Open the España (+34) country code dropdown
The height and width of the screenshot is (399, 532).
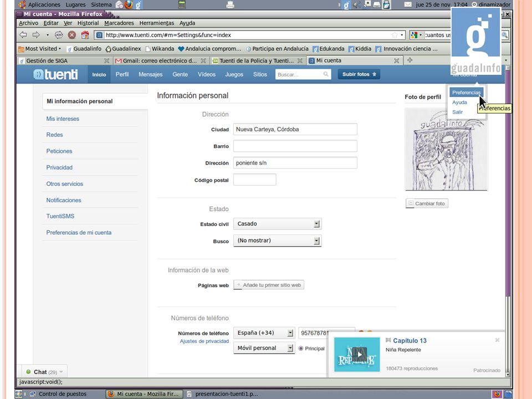pos(264,333)
